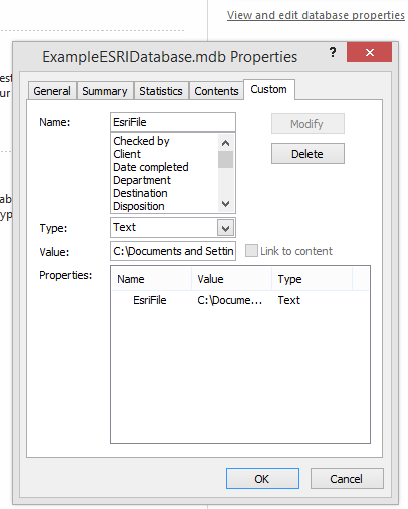The width and height of the screenshot is (408, 509).
Task: Click the Value column header in Properties
Action: coord(232,279)
